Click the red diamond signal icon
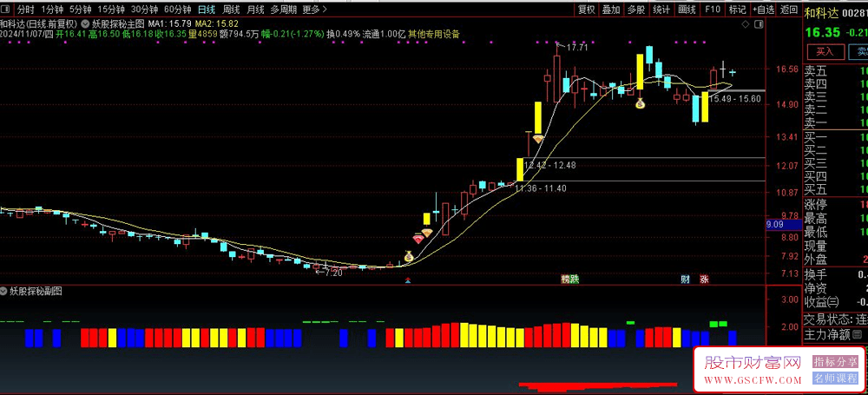The height and width of the screenshot is (395, 868). (419, 239)
